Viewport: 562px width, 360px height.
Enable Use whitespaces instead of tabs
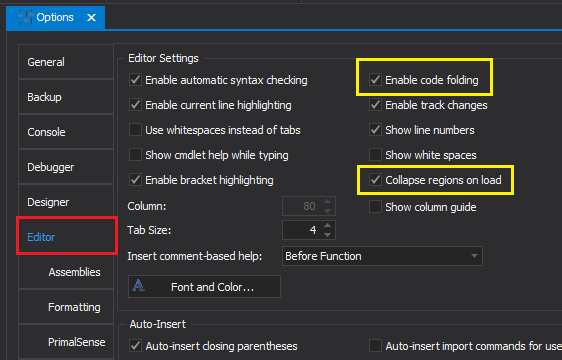[135, 130]
